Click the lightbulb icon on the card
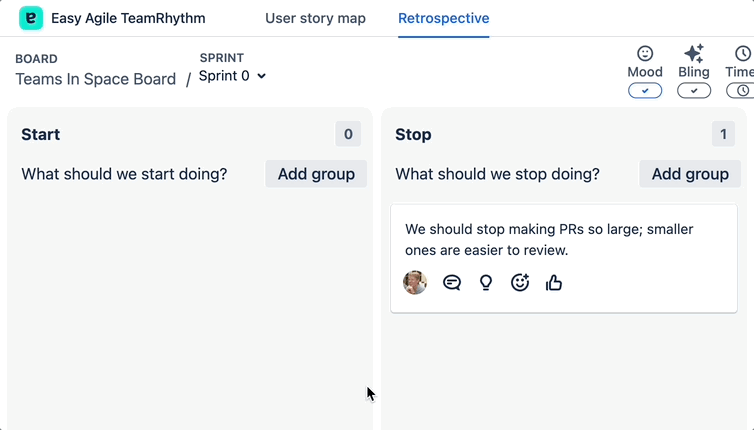The height and width of the screenshot is (430, 754). [x=486, y=283]
